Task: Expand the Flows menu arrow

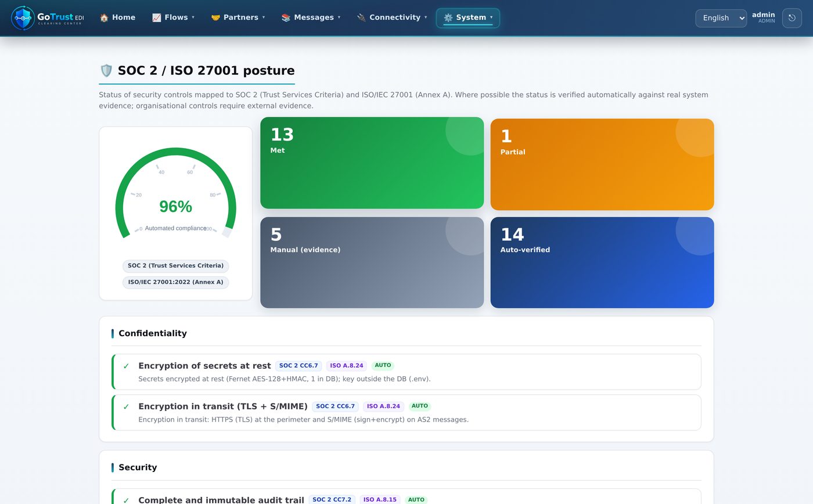Action: (193, 17)
